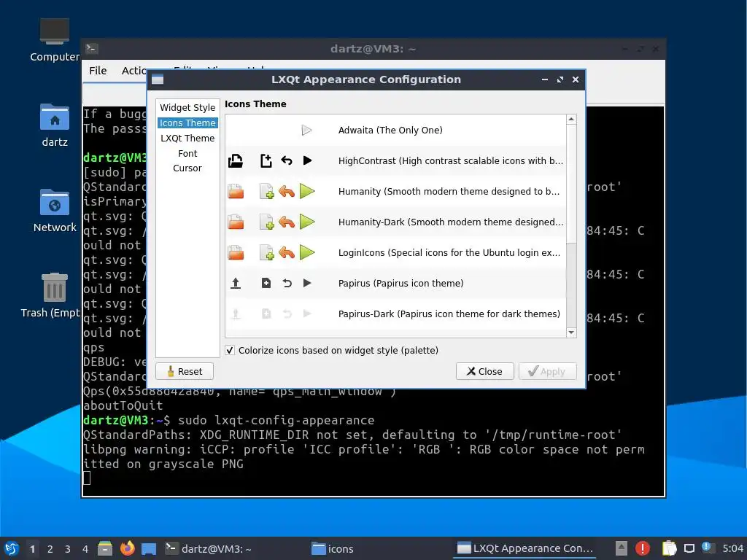Click HighContrast open-folder preview icon
This screenshot has height=560, width=747.
click(x=236, y=161)
